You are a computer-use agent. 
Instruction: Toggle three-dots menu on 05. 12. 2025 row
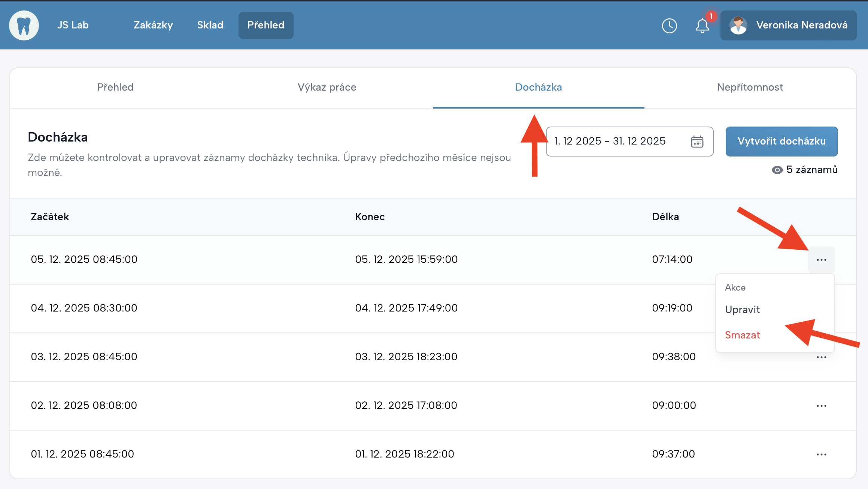[x=821, y=260]
